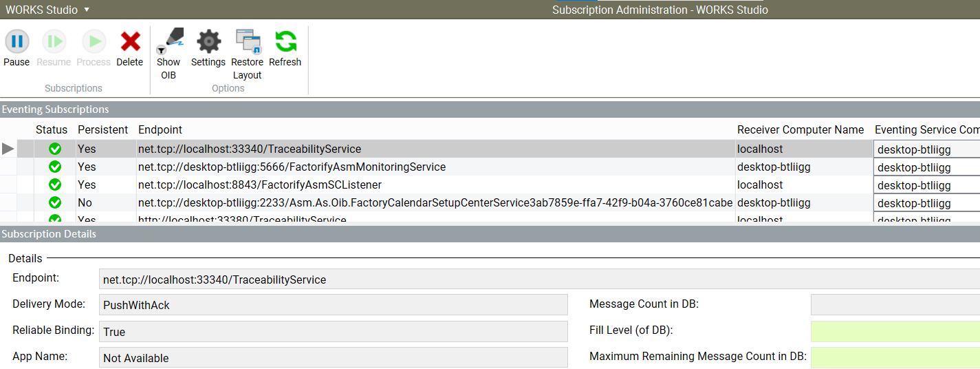Select the localhost:8843 FactorifyAsmSCListener endpoint
Viewport: 980px width, 369px height.
click(260, 184)
